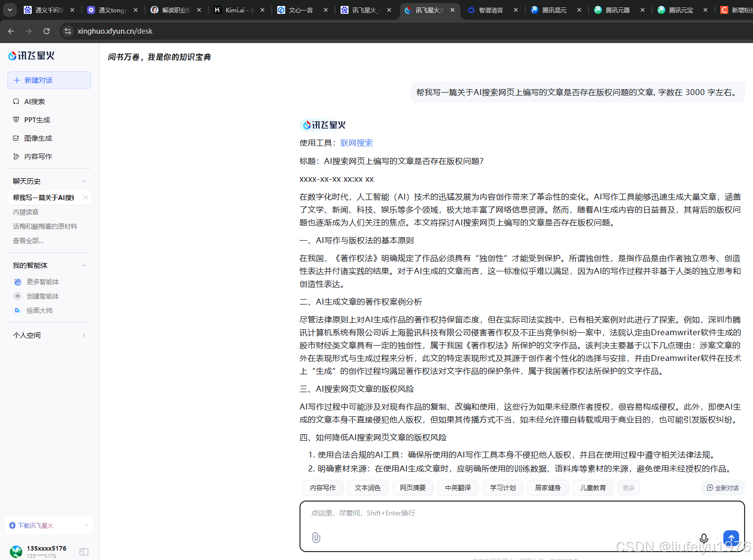Open the browser tab search dropdown
This screenshot has height=560, width=753.
(x=10, y=10)
